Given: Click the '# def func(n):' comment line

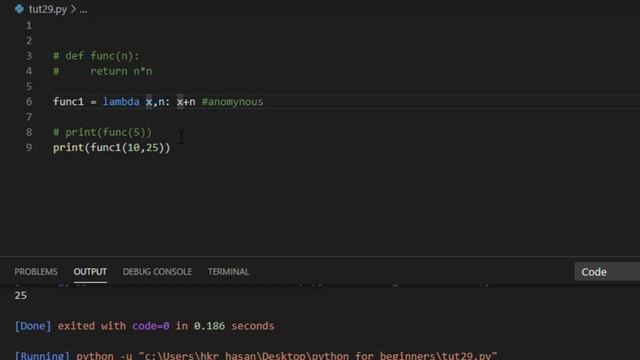Looking at the screenshot, I should (x=96, y=56).
